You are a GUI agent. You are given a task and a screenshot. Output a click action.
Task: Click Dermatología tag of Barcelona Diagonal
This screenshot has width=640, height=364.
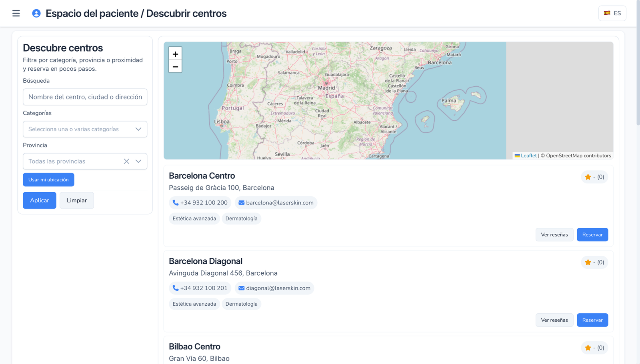click(x=242, y=304)
